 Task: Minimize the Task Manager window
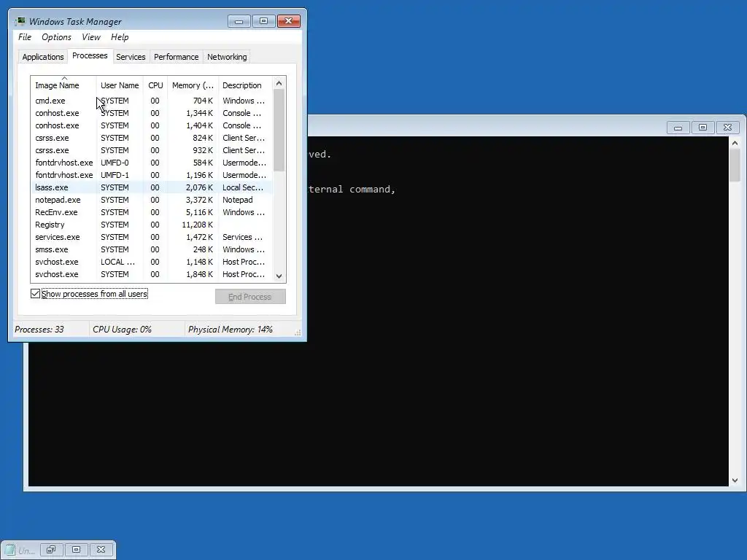pyautogui.click(x=239, y=21)
